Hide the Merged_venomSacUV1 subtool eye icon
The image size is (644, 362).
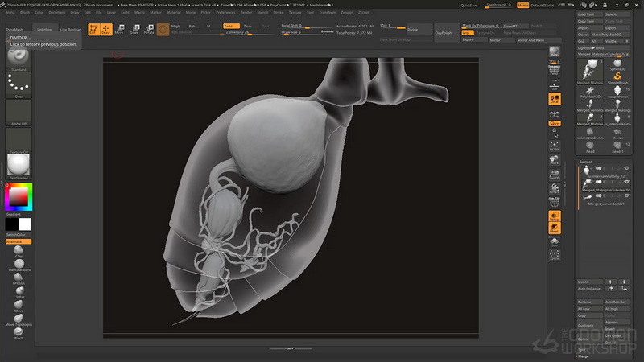[627, 196]
